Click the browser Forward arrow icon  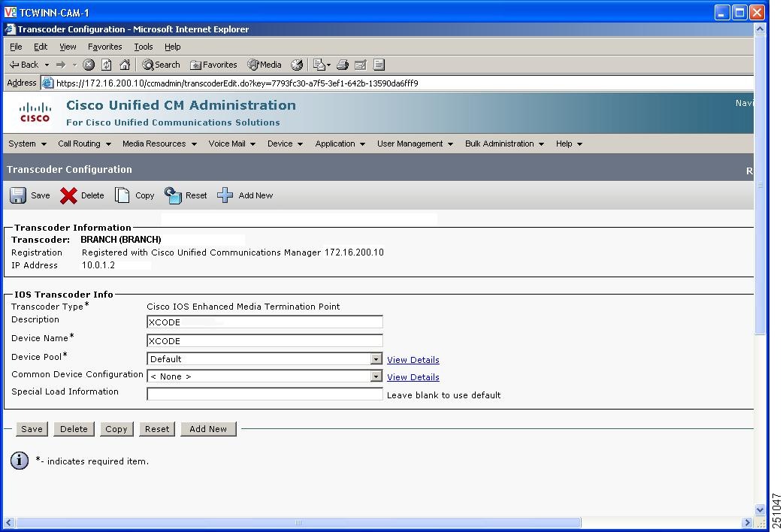coord(61,65)
